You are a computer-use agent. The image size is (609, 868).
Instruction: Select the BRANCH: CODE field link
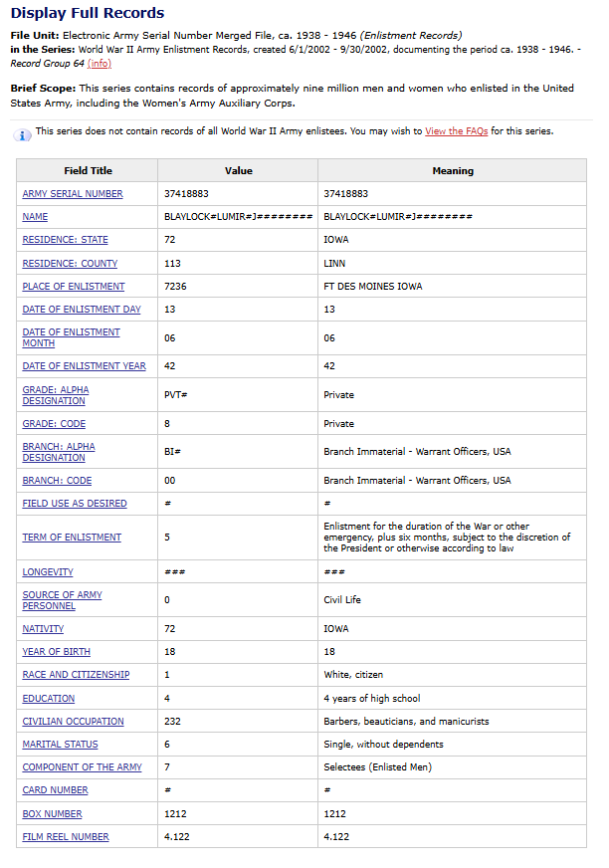pos(57,480)
